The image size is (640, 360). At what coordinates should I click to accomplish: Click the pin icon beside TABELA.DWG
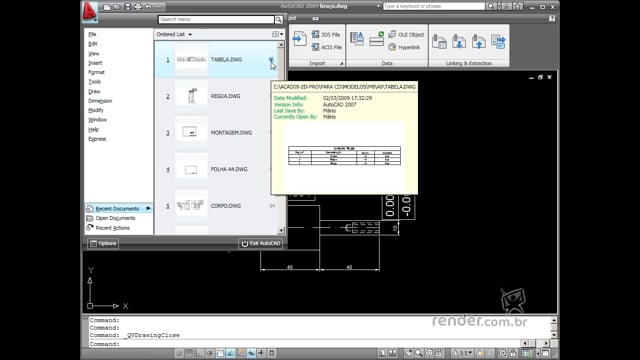(271, 60)
